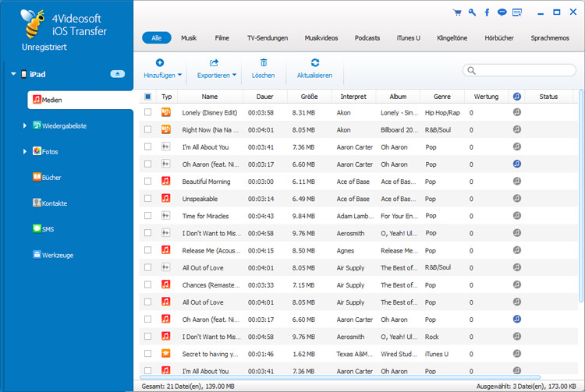Screen dimensions: 585x392
Task: Open the register key icon
Action: 472,12
